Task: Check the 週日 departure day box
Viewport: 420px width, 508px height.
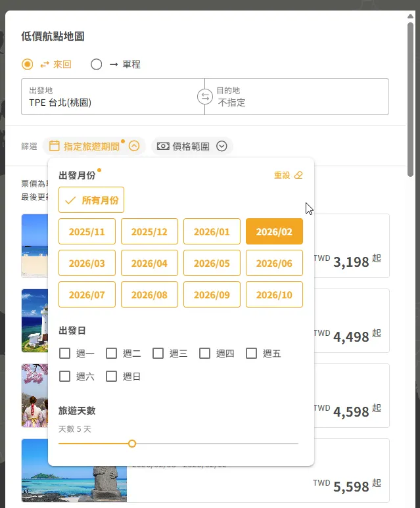Action: [112, 376]
